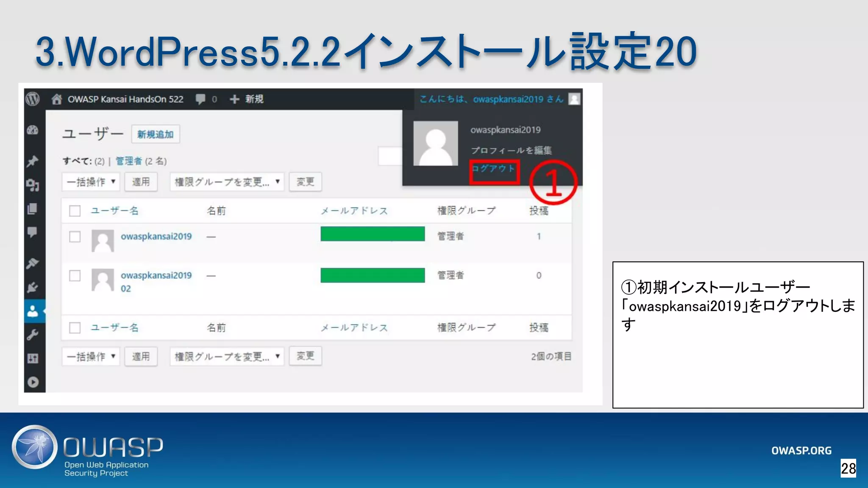
Task: Collapse the sidebar menu icon
Action: [x=33, y=382]
